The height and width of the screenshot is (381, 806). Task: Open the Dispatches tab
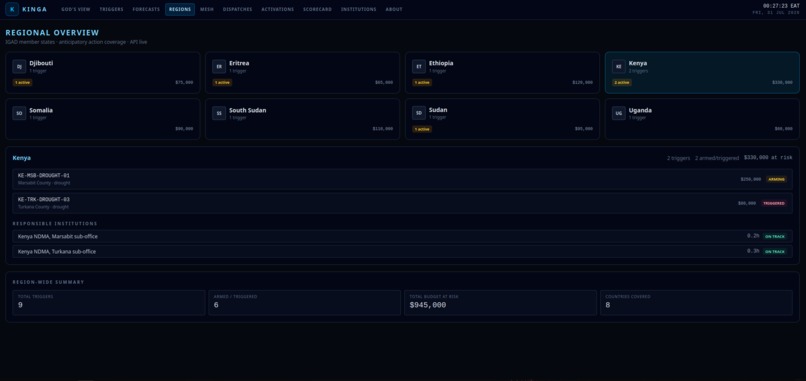[x=237, y=9]
